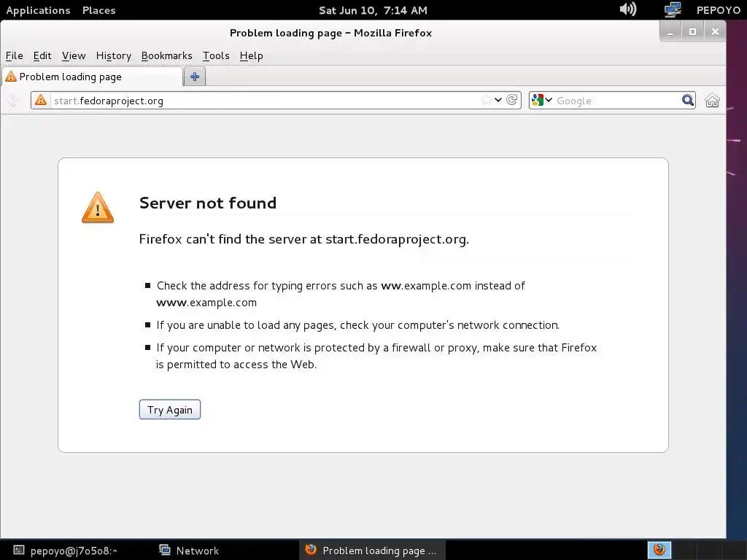Click the text 'Firefox can't find the server at start.fedoraproject.org.'
The height and width of the screenshot is (560, 747).
(304, 239)
